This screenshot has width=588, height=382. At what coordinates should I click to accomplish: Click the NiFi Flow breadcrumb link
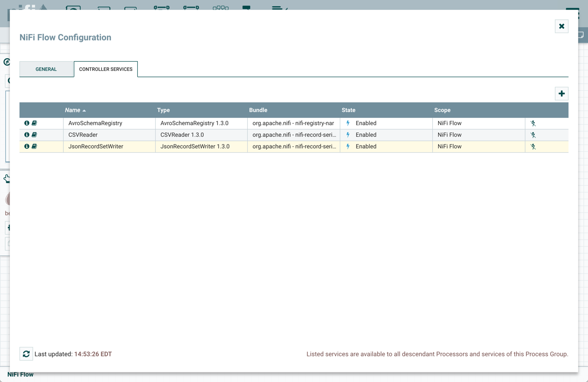coord(20,374)
